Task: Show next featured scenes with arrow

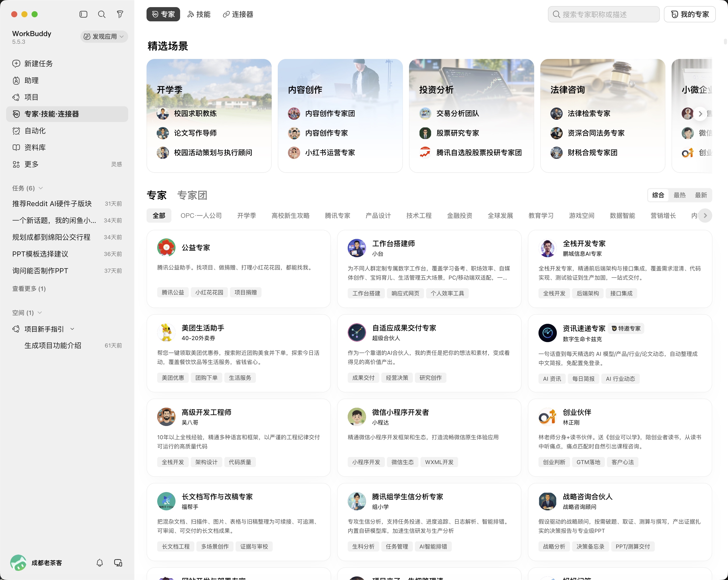Action: (700, 114)
